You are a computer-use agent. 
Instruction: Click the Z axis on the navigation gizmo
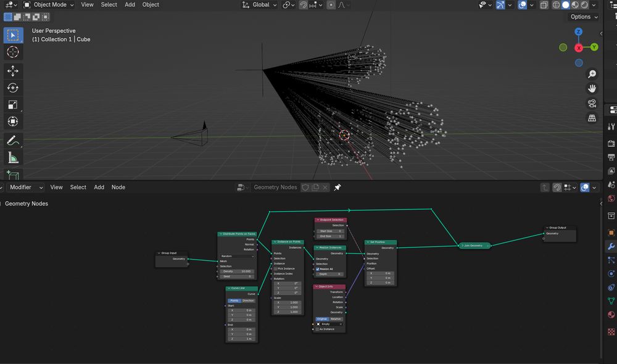[x=579, y=31]
